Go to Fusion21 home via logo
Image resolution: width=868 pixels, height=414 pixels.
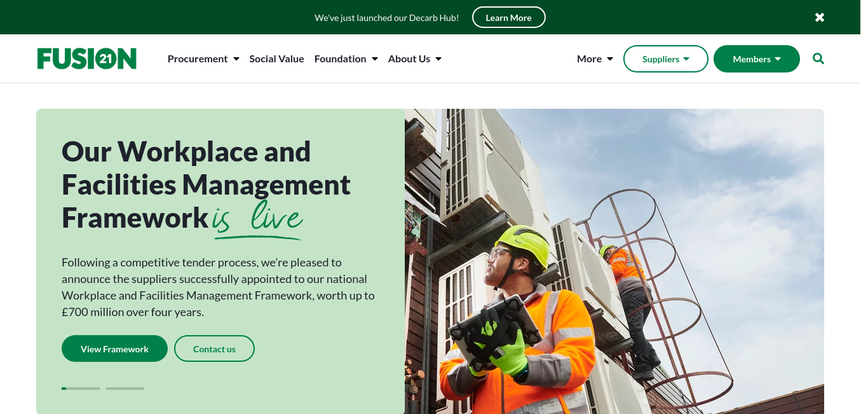[87, 59]
